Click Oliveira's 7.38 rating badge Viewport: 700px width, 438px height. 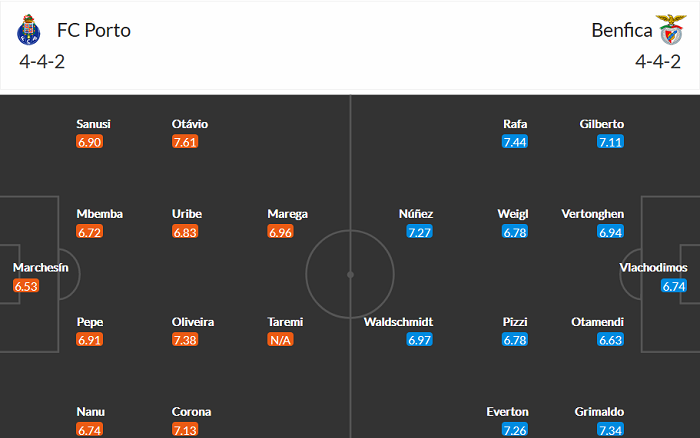tap(185, 341)
